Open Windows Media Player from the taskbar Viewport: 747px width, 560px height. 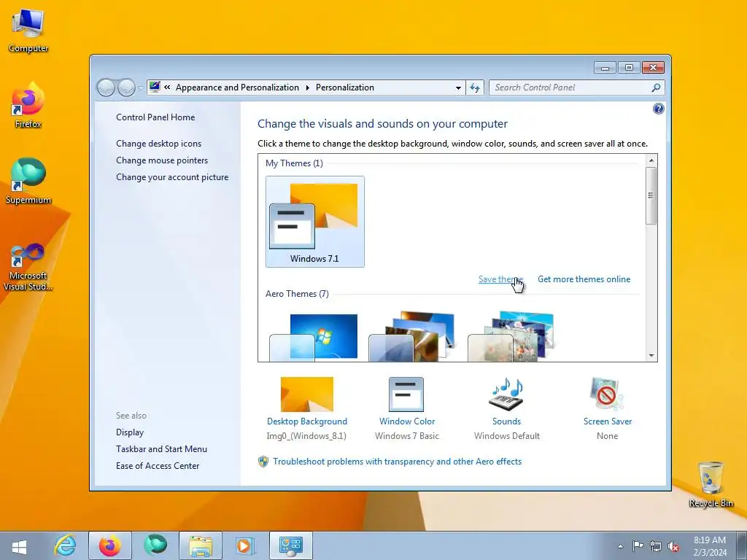pyautogui.click(x=246, y=545)
